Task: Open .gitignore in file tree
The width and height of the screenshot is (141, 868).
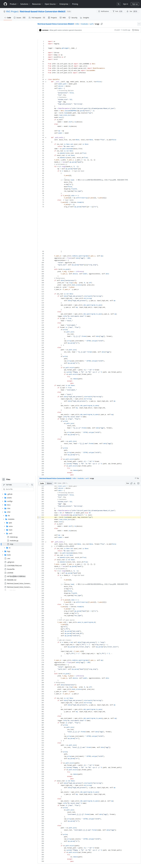Action: pos(11,562)
